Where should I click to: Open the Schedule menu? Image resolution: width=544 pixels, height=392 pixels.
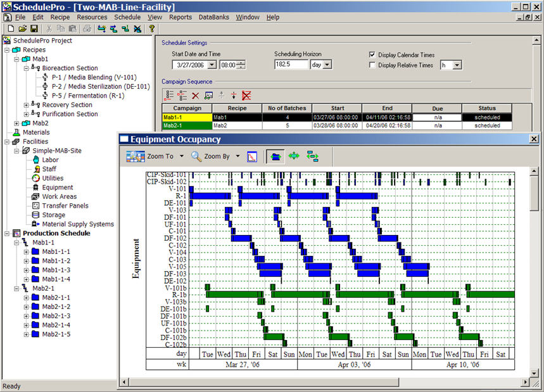(x=127, y=17)
